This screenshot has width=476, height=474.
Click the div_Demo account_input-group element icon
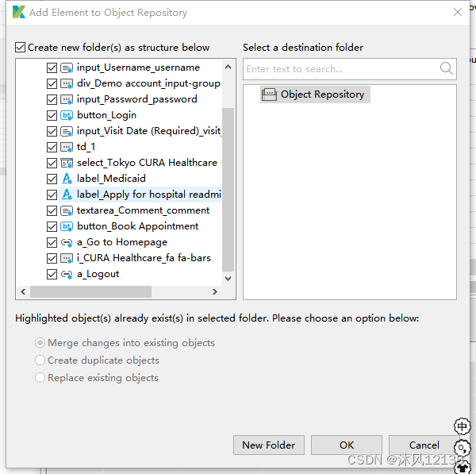67,83
